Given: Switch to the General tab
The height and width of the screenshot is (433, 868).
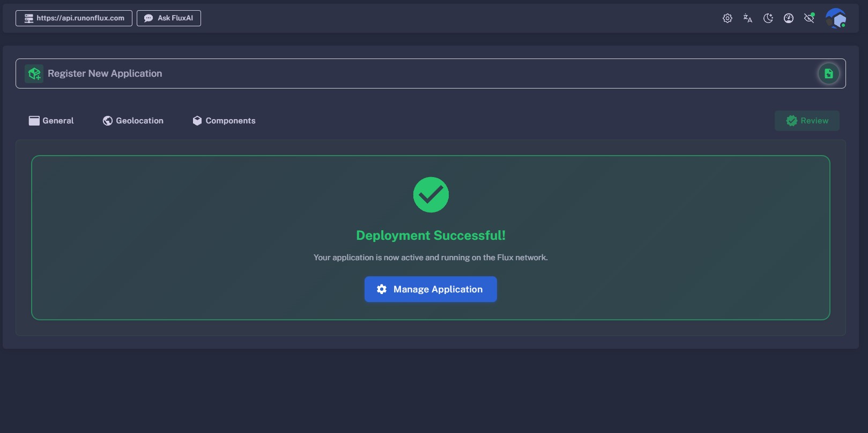Looking at the screenshot, I should (x=51, y=121).
